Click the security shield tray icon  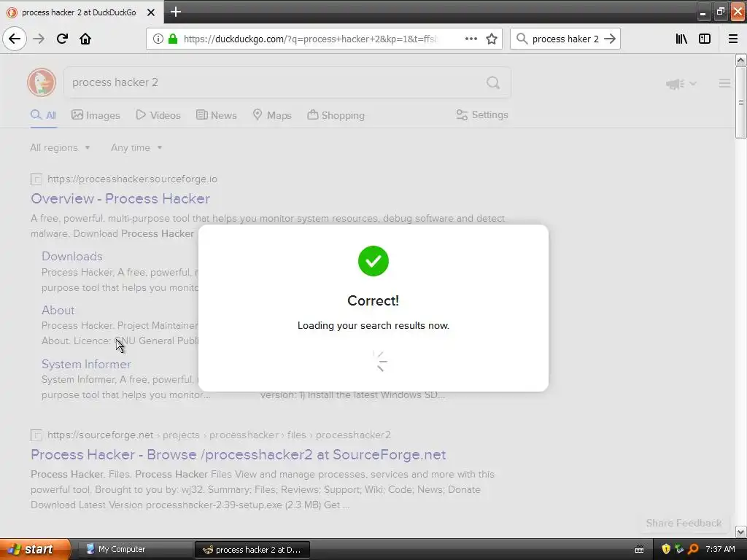pos(666,549)
